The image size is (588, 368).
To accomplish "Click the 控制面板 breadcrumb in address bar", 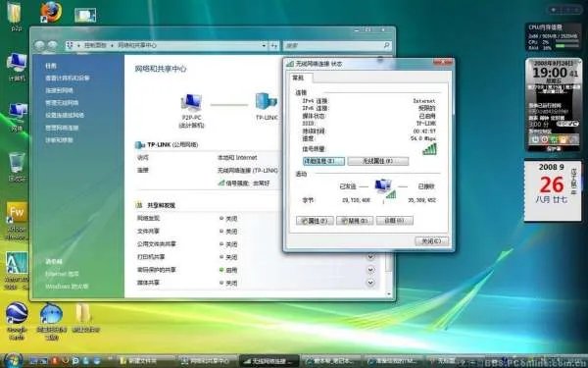I will coord(95,45).
